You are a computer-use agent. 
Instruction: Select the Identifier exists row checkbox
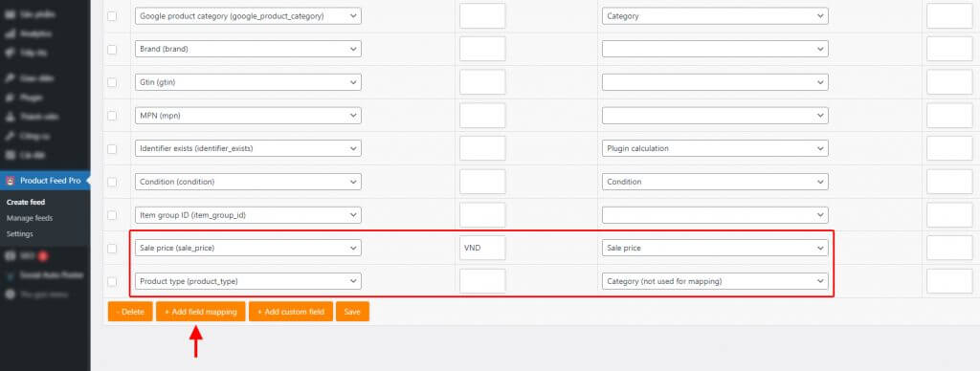tap(112, 148)
